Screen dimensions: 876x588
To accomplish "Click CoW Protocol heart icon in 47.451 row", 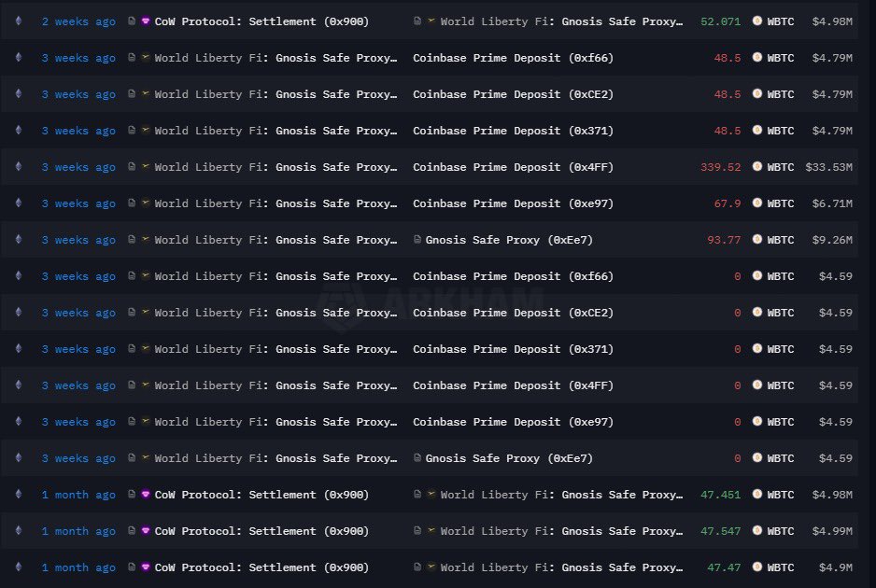I will (146, 494).
